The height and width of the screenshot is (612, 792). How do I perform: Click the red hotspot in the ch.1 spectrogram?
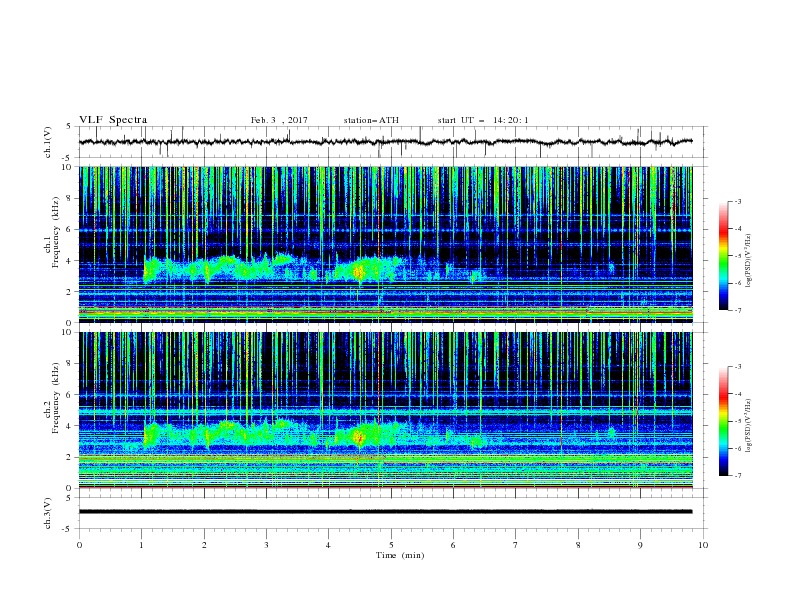358,273
